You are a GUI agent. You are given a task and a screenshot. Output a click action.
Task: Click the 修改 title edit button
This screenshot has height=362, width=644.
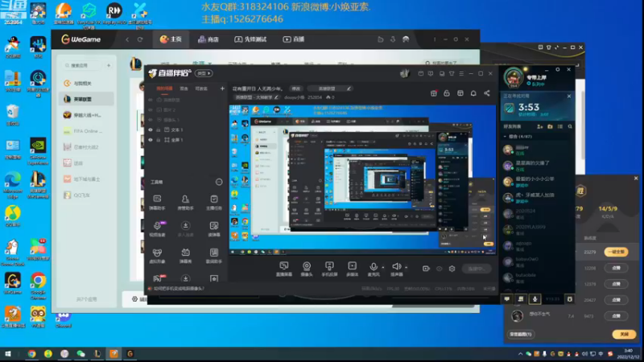click(295, 88)
